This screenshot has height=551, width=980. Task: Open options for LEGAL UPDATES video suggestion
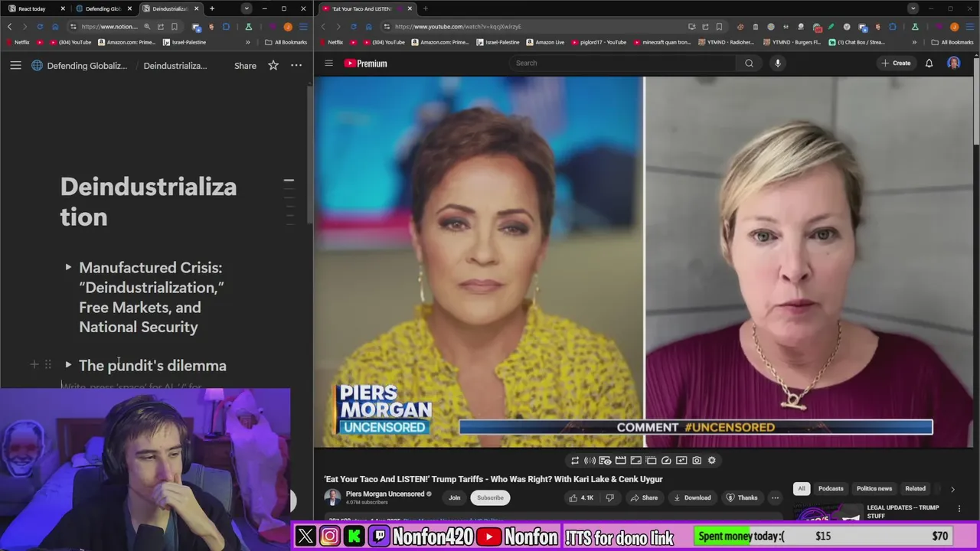(959, 508)
